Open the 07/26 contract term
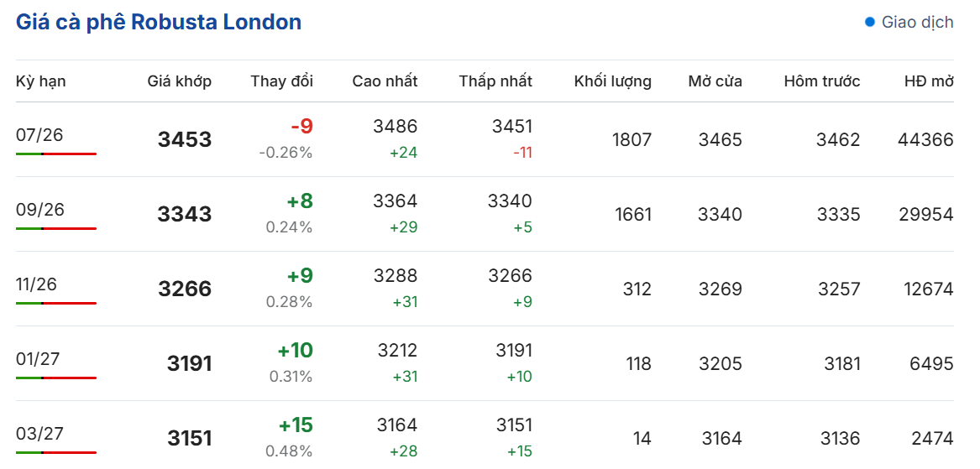The width and height of the screenshot is (980, 469). click(x=39, y=135)
